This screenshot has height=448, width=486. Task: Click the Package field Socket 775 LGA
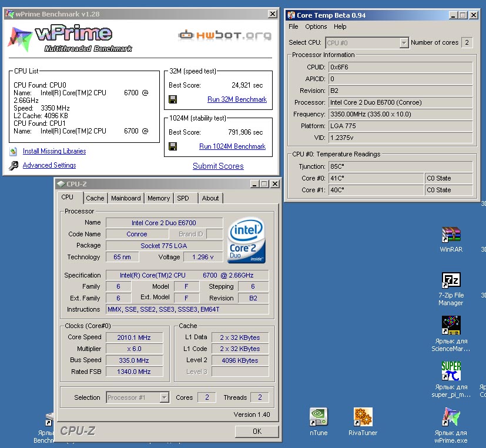[x=164, y=246]
